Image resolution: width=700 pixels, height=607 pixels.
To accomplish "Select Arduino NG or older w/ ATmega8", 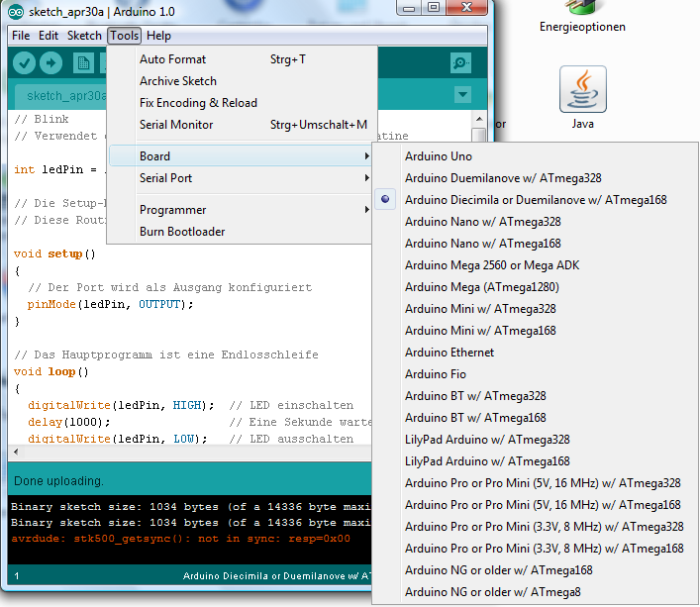I will coord(536,592).
